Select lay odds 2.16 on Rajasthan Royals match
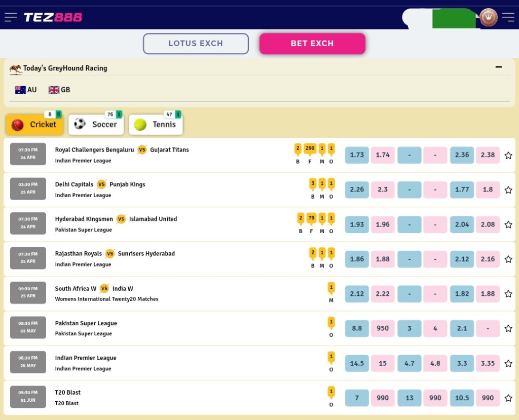Image resolution: width=519 pixels, height=420 pixels. pos(488,259)
